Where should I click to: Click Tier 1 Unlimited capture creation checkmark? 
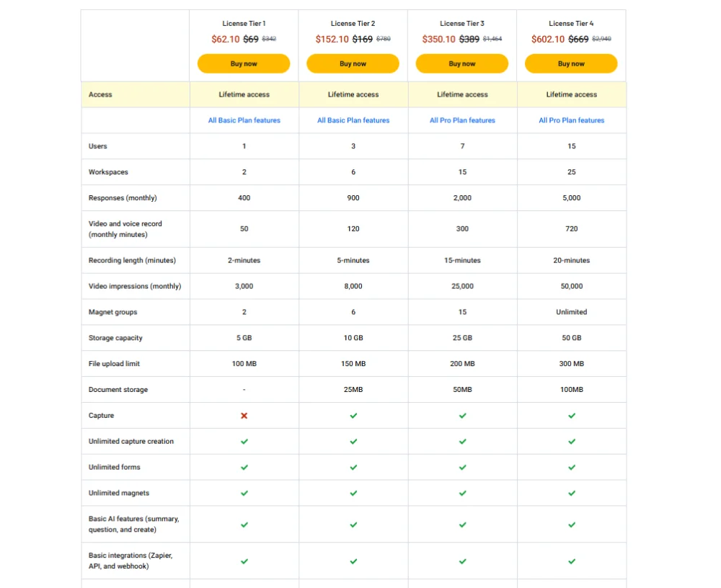point(244,442)
